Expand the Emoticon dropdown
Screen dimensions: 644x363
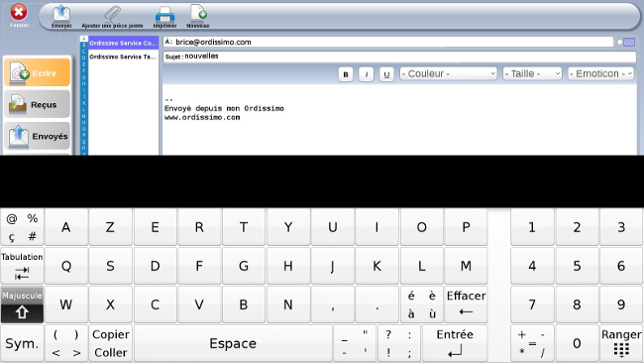600,74
